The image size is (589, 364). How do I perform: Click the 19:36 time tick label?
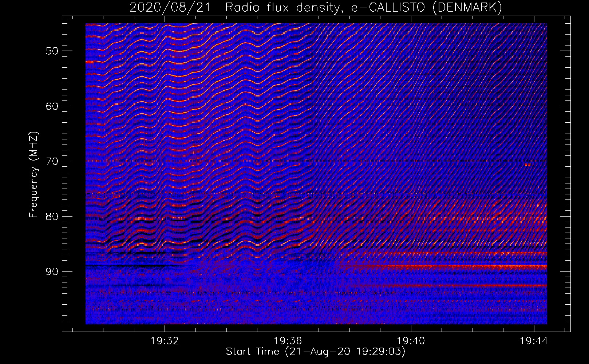coord(288,341)
